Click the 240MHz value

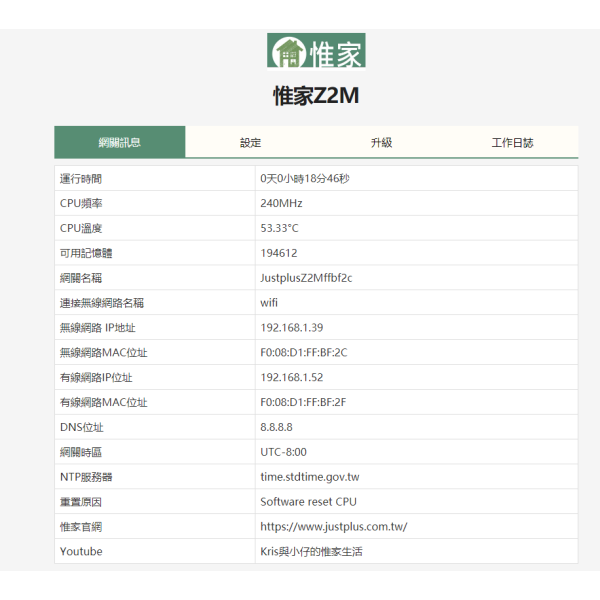coord(281,203)
